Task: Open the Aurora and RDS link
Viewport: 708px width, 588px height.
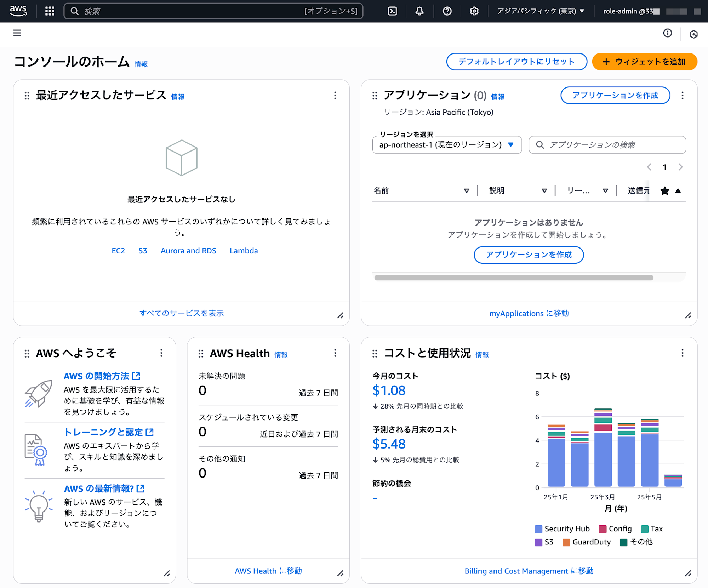Action: (x=188, y=251)
